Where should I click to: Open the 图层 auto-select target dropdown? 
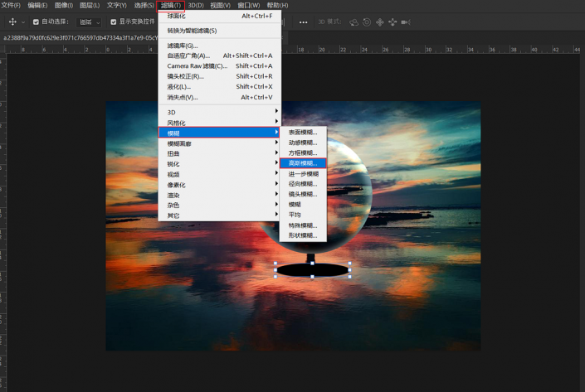click(x=89, y=22)
